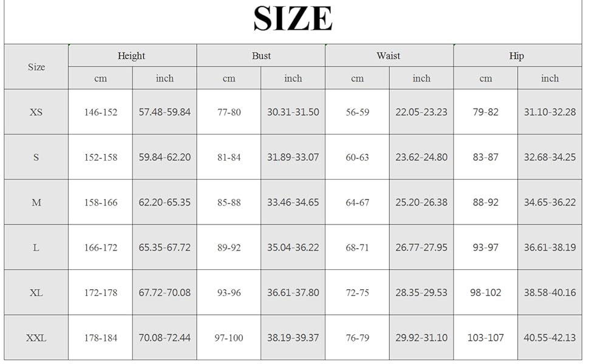Click the 98-102 hip cm cell

coord(486,292)
